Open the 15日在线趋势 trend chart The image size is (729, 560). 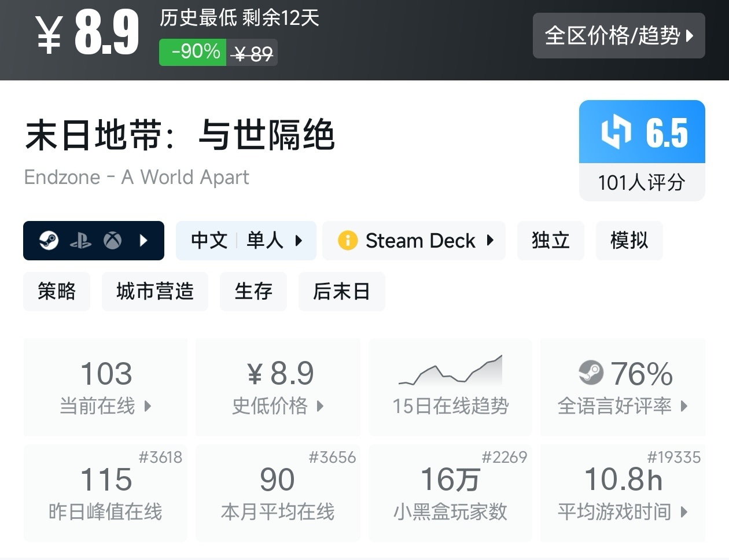coord(450,387)
